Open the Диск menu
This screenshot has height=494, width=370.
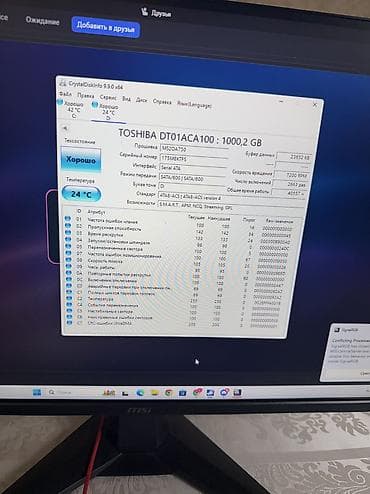click(141, 100)
